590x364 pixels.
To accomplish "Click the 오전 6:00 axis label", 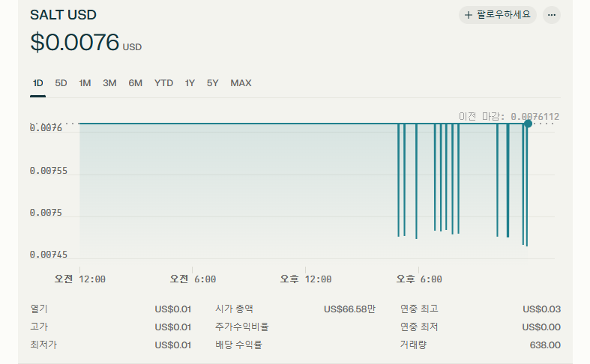I will coord(193,279).
